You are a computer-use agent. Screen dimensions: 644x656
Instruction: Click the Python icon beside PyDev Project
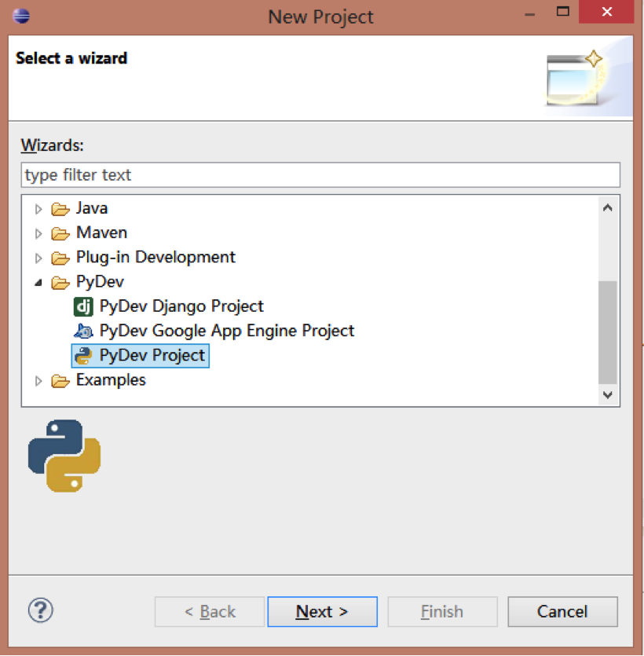pos(83,356)
